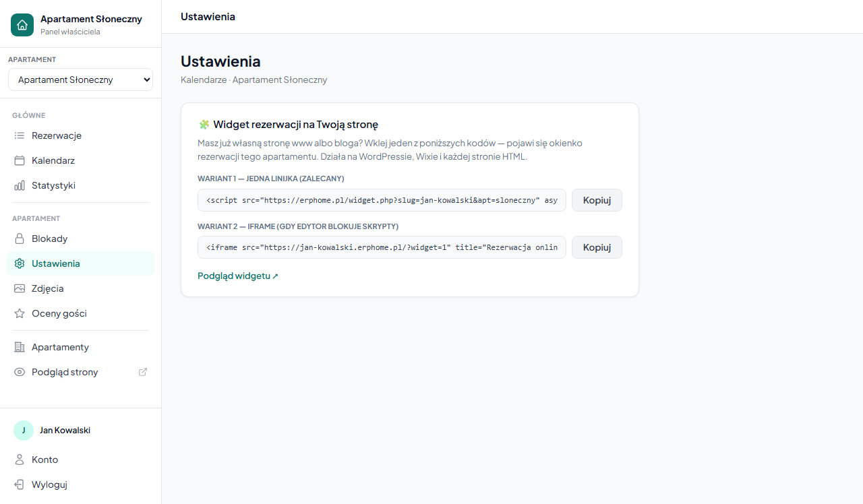Click the J avatar of Jan Kowalski
Screen dimensions: 863x504
tap(24, 430)
